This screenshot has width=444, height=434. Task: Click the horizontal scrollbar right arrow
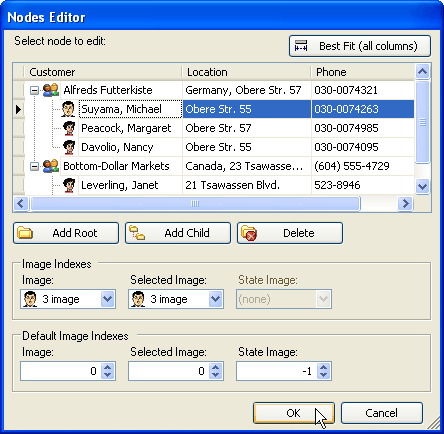pyautogui.click(x=405, y=203)
